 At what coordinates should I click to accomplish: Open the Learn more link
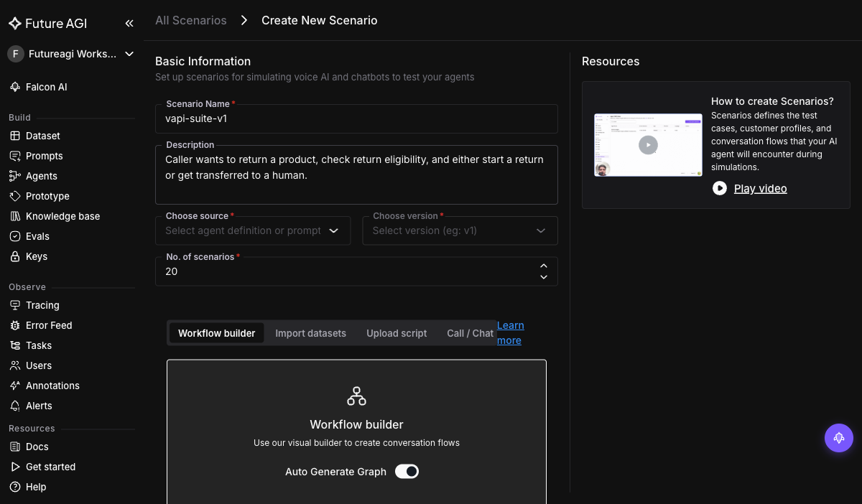[510, 333]
